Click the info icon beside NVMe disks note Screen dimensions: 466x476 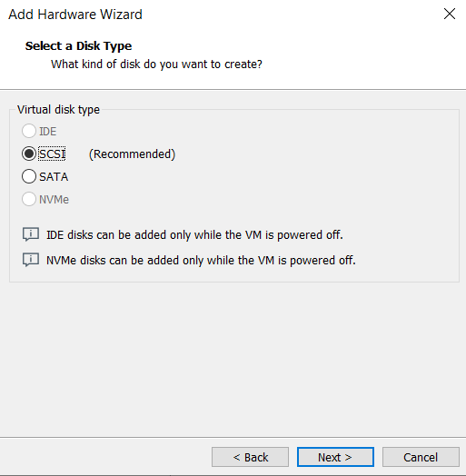pos(31,260)
